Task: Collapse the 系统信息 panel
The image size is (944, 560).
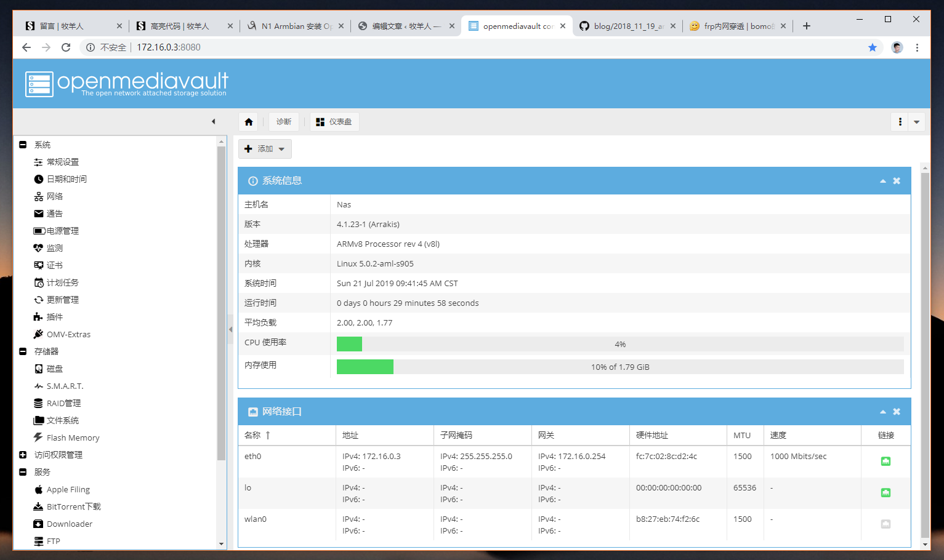Action: click(882, 181)
